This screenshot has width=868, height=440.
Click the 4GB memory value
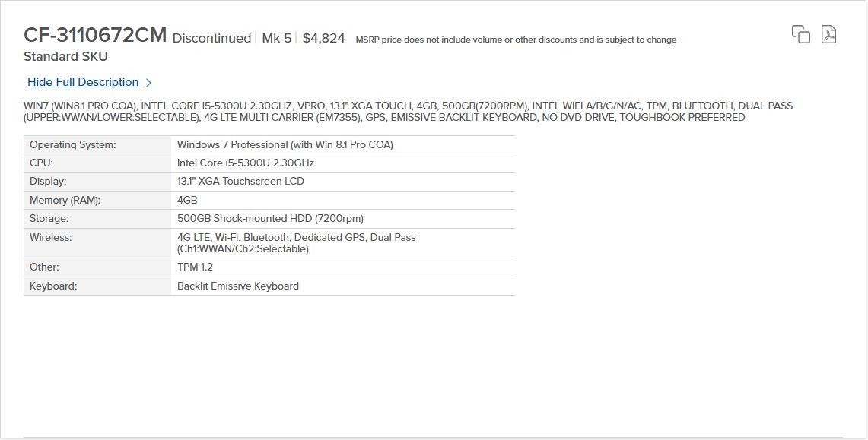(187, 200)
